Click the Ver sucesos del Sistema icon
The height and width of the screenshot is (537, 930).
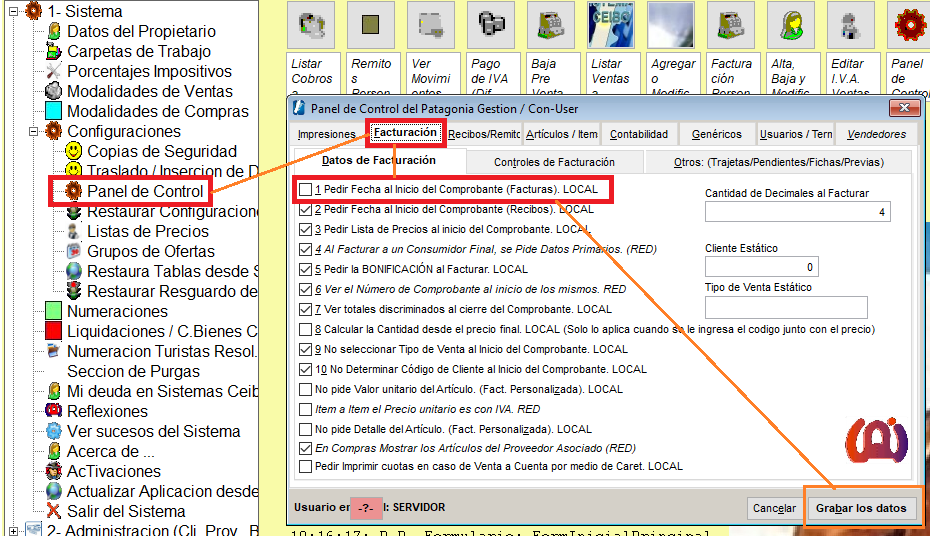coord(54,431)
